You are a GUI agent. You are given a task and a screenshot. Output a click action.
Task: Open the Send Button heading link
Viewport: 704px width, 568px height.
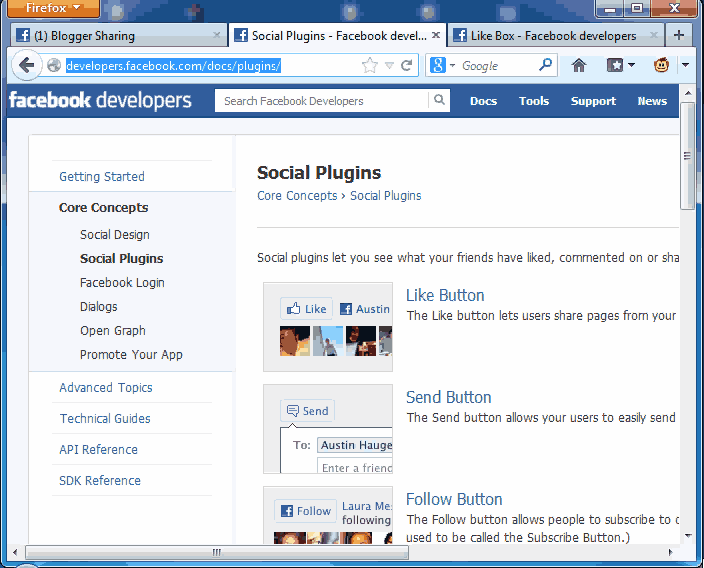(x=449, y=397)
